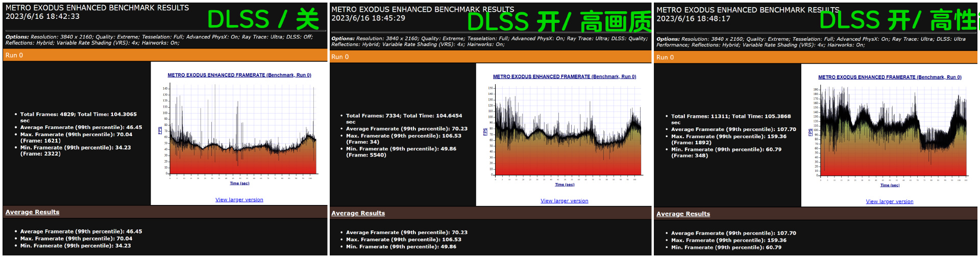Select the Options text showing 'DLSS: Ultra Performance'

pyautogui.click(x=811, y=42)
